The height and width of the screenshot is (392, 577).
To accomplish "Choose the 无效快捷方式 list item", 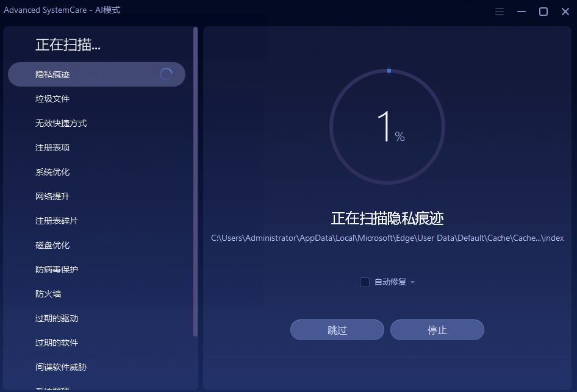I will click(61, 123).
